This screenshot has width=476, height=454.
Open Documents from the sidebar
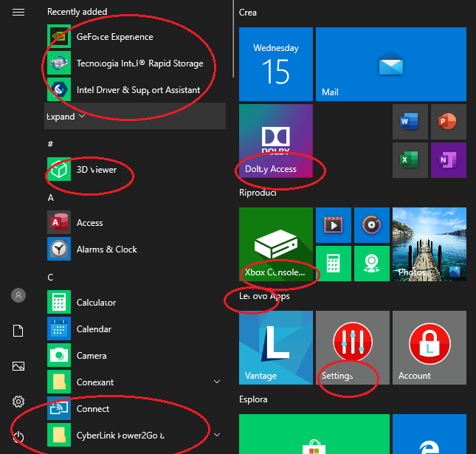point(18,331)
